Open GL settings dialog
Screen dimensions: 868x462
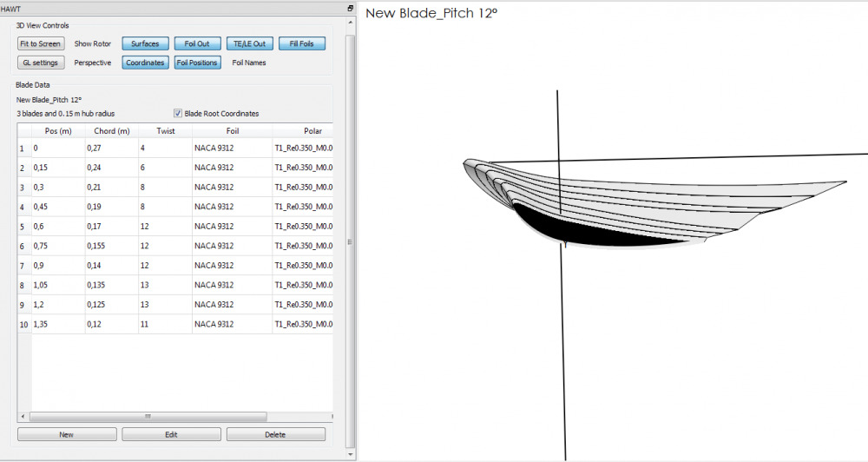pyautogui.click(x=41, y=63)
